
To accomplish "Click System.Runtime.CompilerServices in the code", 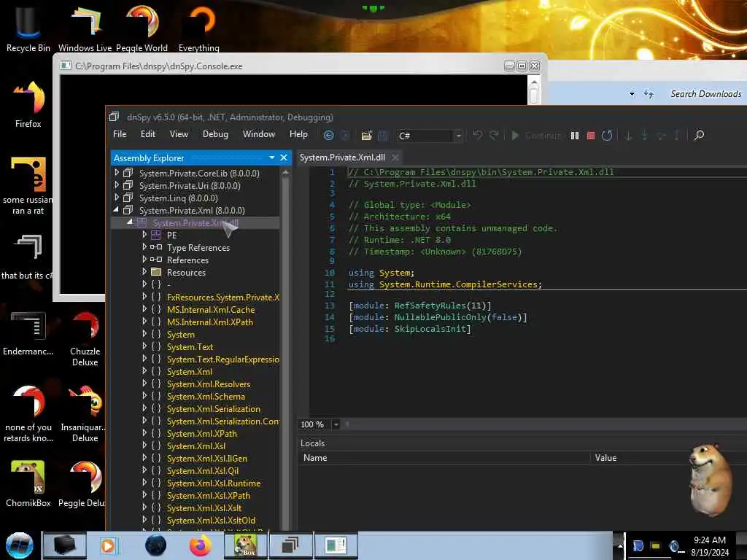I will click(458, 284).
